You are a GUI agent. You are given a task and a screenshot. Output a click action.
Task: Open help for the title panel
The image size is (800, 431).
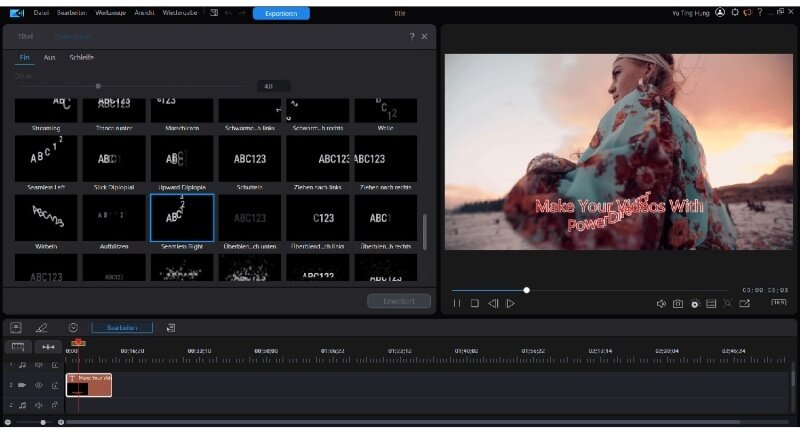tap(412, 36)
